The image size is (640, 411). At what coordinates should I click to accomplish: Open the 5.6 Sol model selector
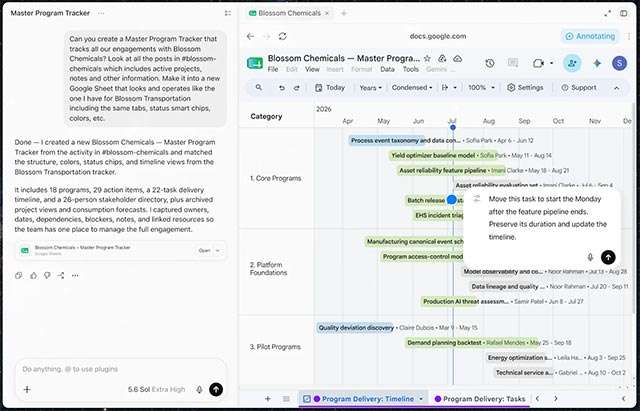click(156, 389)
